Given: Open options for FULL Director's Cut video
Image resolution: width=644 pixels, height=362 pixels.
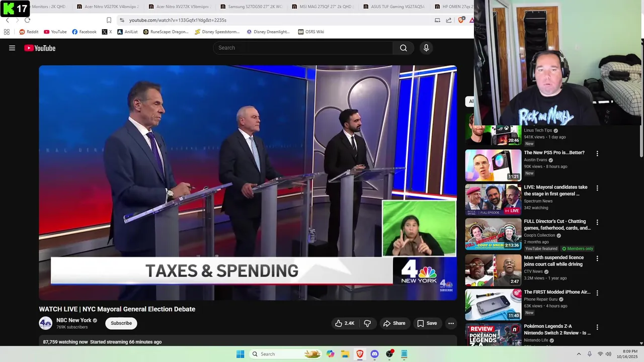Looking at the screenshot, I should [597, 222].
